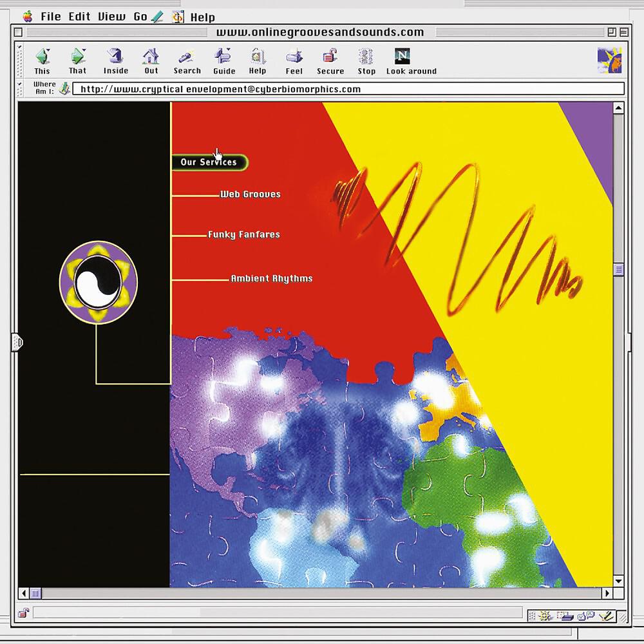Click the window zoom box
This screenshot has height=644, width=644.
pos(612,32)
